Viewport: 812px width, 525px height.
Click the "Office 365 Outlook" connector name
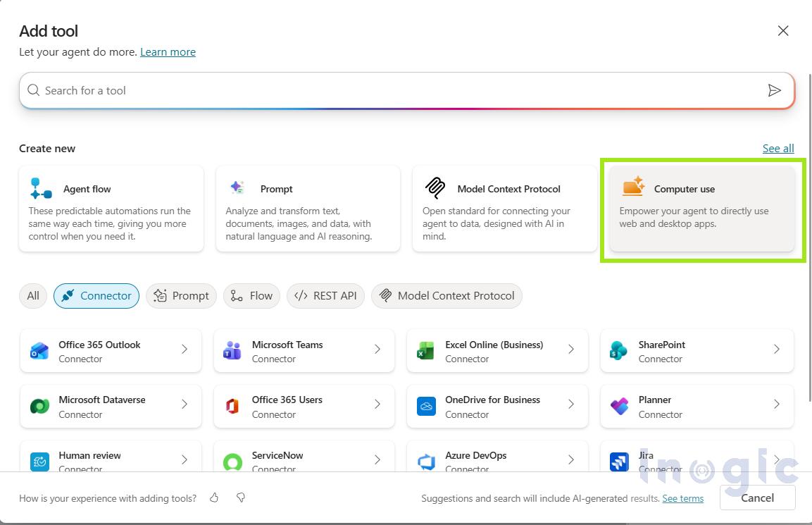(x=99, y=345)
